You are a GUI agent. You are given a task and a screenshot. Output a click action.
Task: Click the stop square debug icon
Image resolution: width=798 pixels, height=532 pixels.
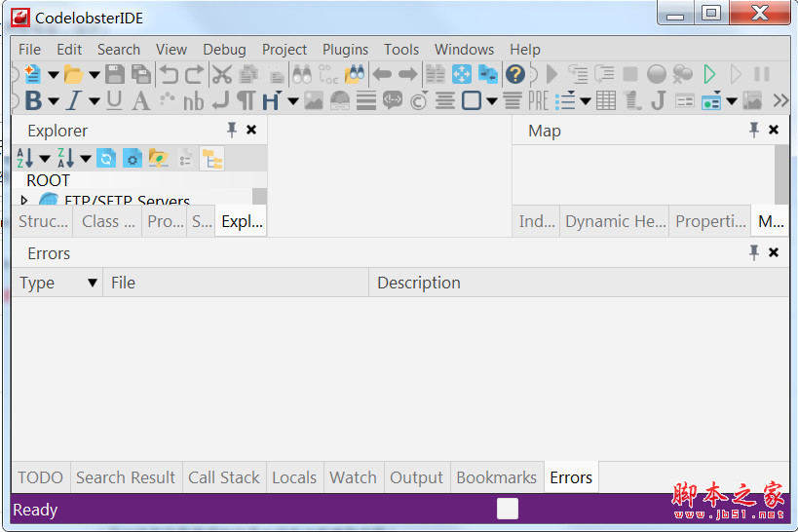click(630, 74)
